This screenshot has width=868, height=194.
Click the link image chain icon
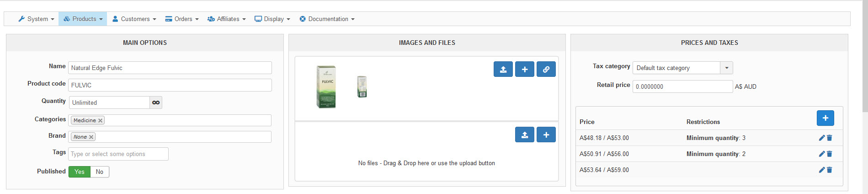pyautogui.click(x=546, y=70)
